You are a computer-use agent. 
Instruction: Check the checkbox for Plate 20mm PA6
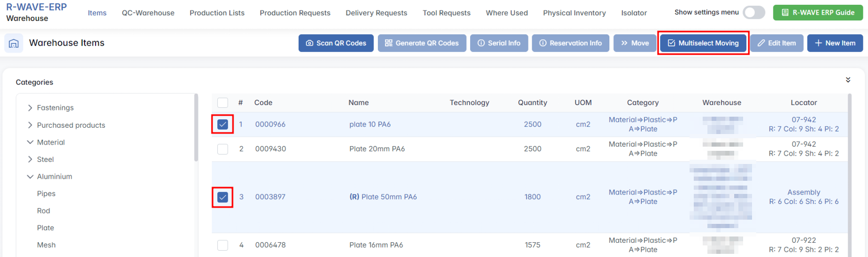coord(223,149)
